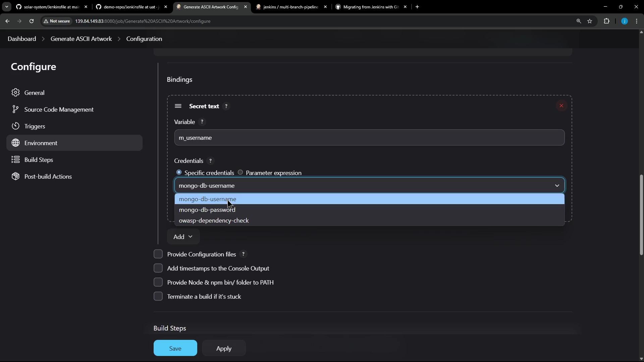Click the scrollbar down arrow
644x362 pixels.
point(641,359)
